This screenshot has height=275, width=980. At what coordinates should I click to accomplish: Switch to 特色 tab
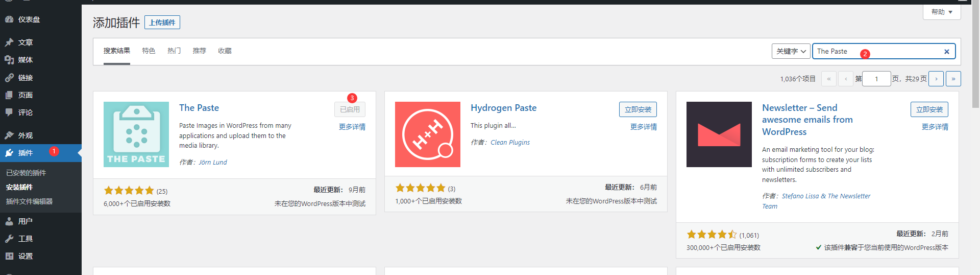[x=149, y=51]
